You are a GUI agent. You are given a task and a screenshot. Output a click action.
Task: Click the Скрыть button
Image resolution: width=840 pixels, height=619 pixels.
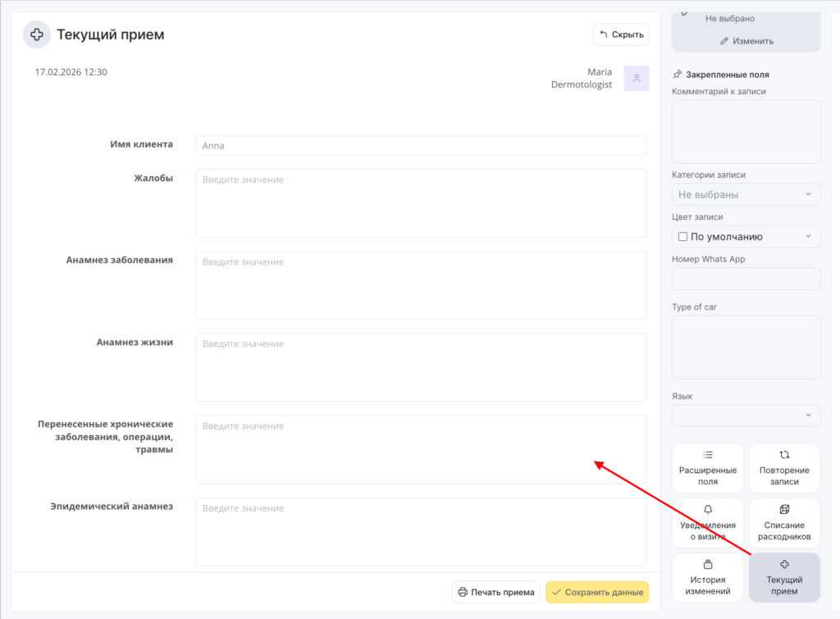coord(620,34)
